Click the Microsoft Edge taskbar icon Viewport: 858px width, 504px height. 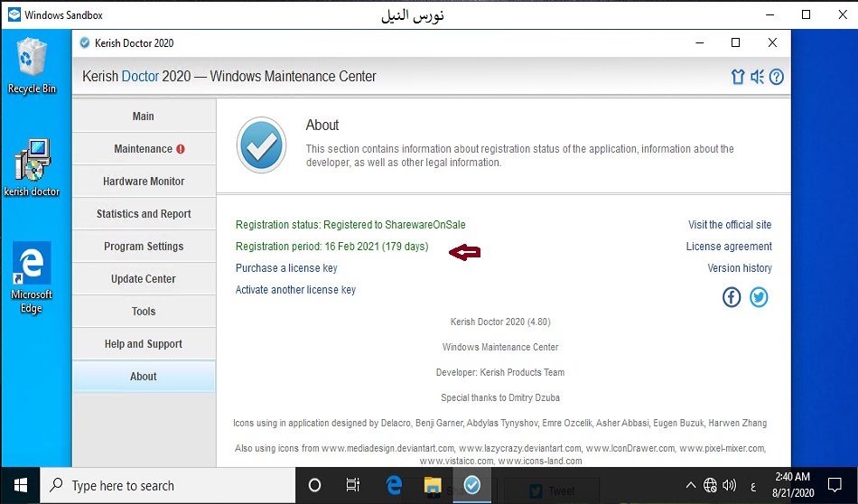394,486
